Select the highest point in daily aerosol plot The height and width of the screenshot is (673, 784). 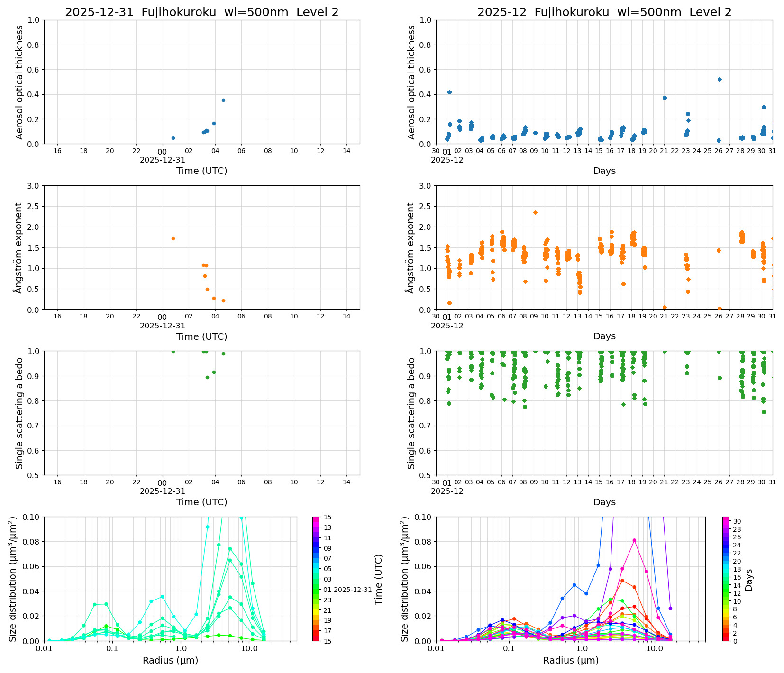coord(223,100)
